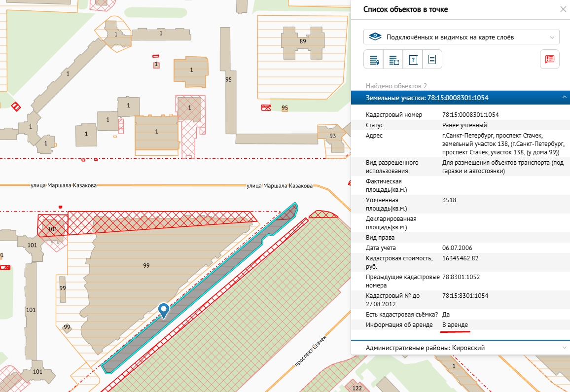
Task: Click the list-with-map-pin icon in panel toolbar
Action: tap(373, 59)
